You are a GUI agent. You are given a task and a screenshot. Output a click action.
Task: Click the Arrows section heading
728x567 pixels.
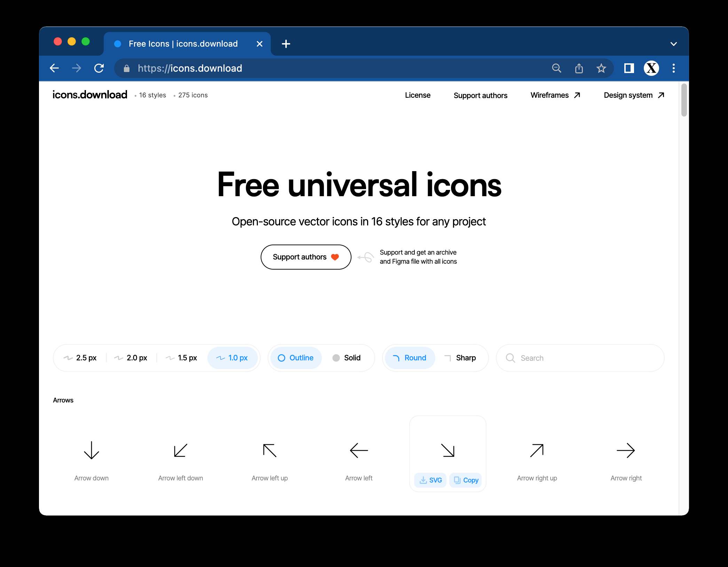[x=63, y=400]
